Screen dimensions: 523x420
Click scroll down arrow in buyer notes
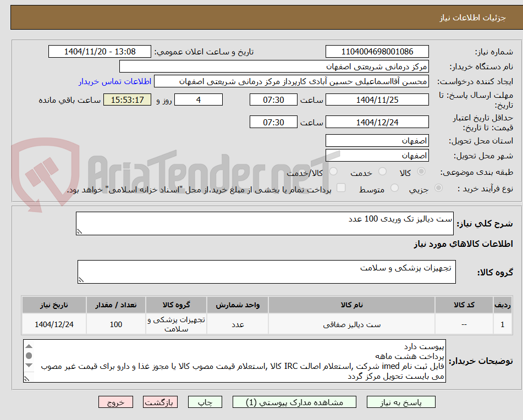29,365
